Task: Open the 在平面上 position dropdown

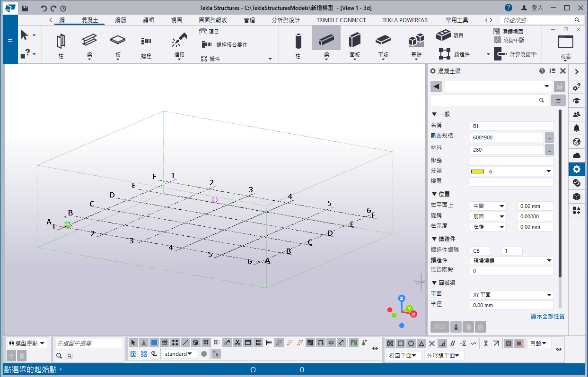Action: (489, 206)
